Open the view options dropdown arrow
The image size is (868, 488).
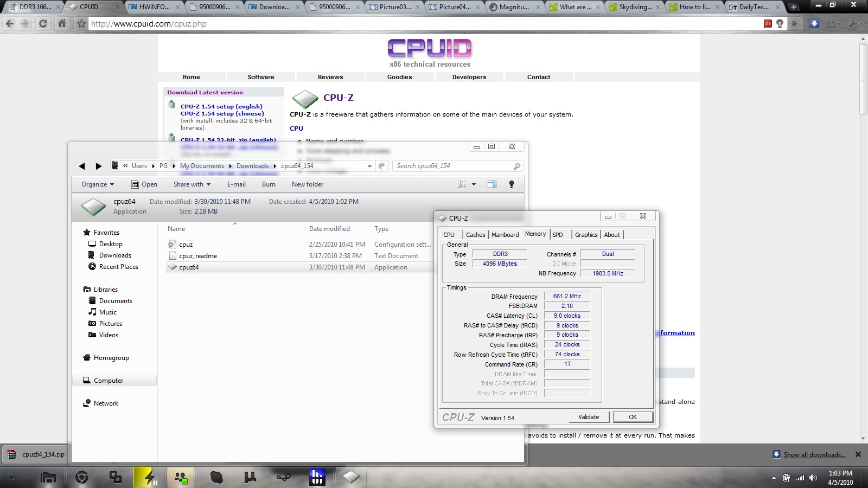474,184
